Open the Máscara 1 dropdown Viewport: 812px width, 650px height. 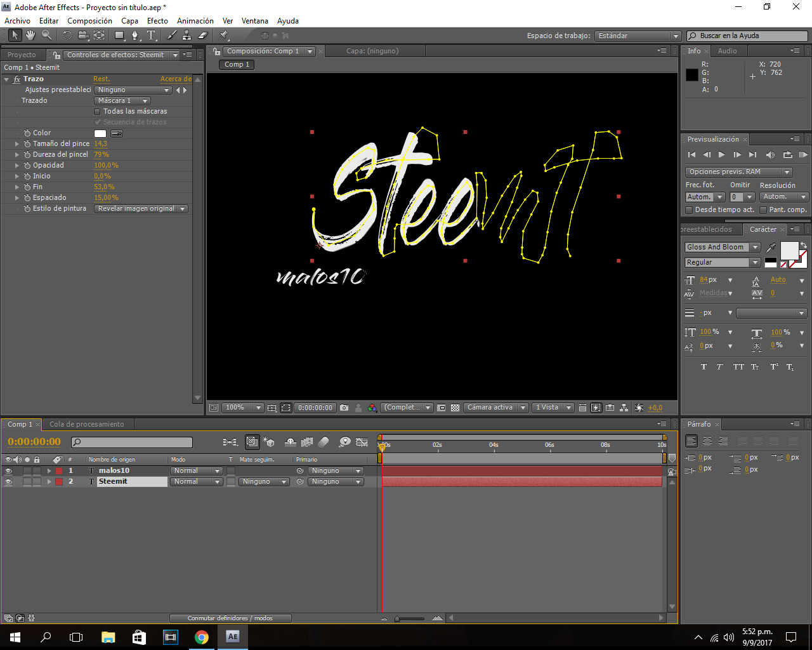[x=122, y=101]
